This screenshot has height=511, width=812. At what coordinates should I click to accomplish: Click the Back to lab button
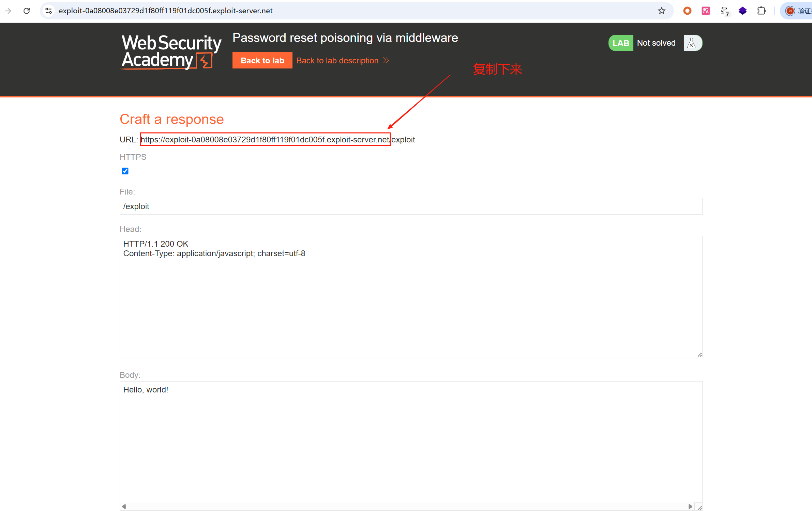262,60
